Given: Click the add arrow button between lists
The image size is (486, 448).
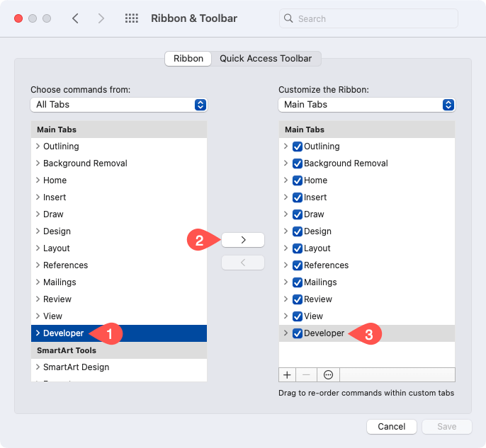Looking at the screenshot, I should click(x=243, y=240).
